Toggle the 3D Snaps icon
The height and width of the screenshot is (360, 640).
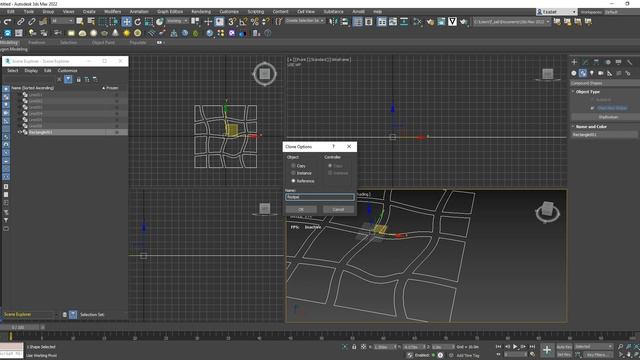(232, 22)
